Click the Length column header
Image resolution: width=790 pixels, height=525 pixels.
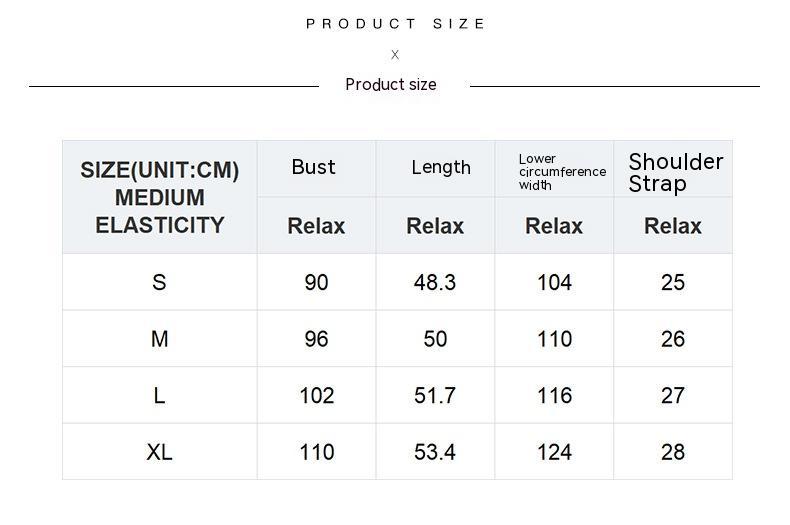[441, 167]
